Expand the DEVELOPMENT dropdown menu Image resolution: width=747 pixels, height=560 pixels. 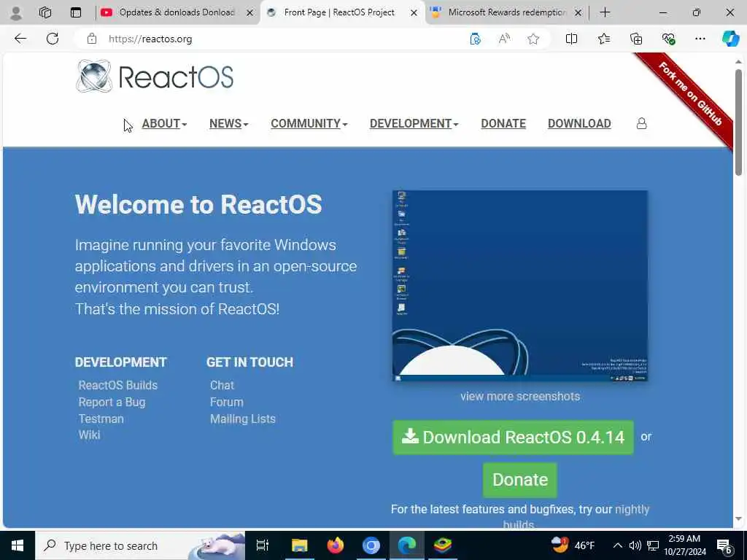point(414,124)
